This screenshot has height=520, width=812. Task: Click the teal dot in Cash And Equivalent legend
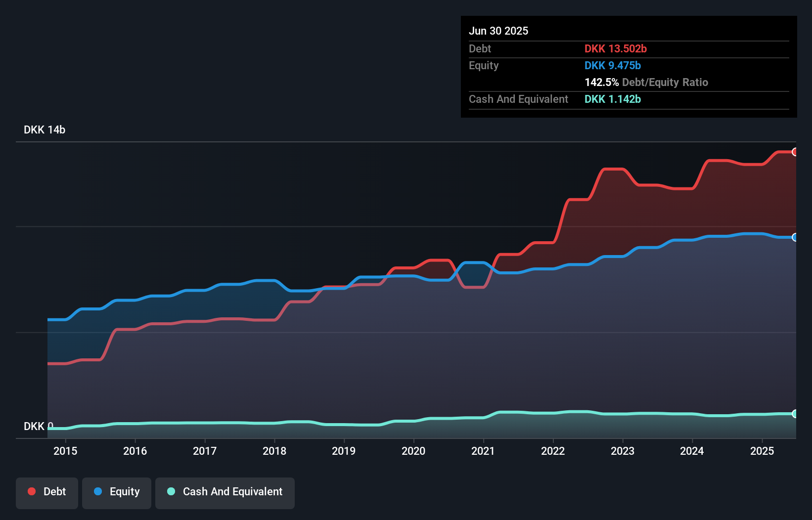(170, 491)
